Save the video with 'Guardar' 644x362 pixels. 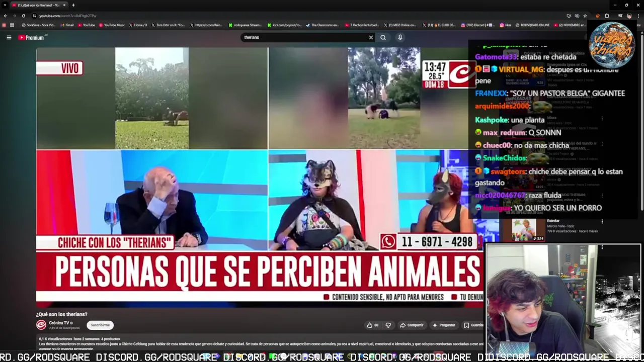point(473,325)
